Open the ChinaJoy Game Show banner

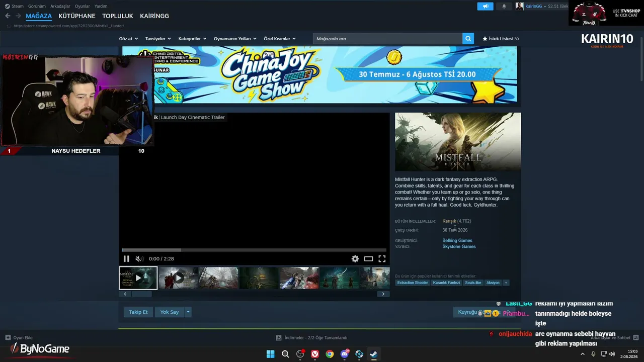[319, 75]
